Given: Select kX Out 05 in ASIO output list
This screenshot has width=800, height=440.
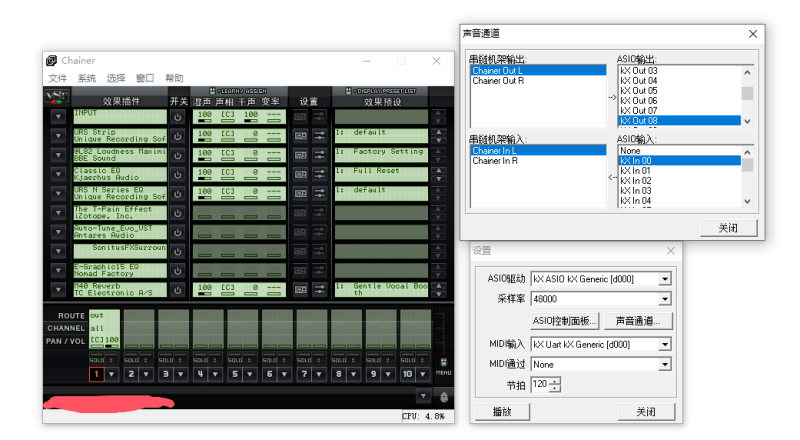Looking at the screenshot, I should click(x=680, y=91).
